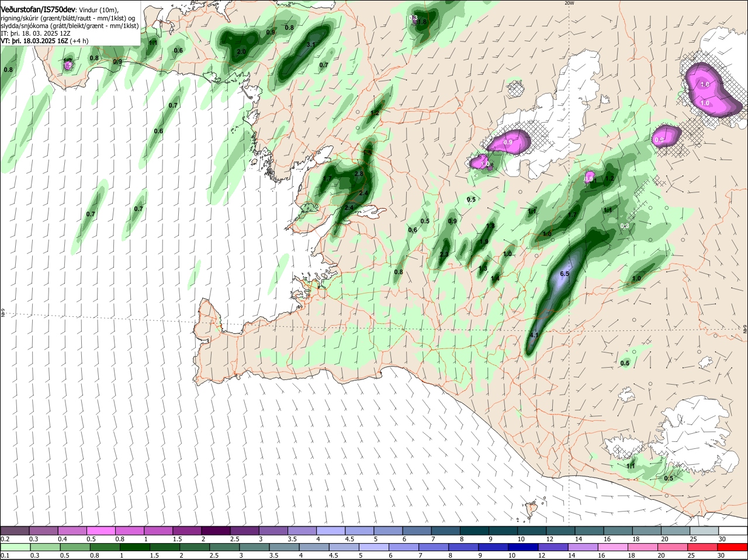
Task: Click the 2.8 rainfall value on the map
Action: pyautogui.click(x=359, y=174)
